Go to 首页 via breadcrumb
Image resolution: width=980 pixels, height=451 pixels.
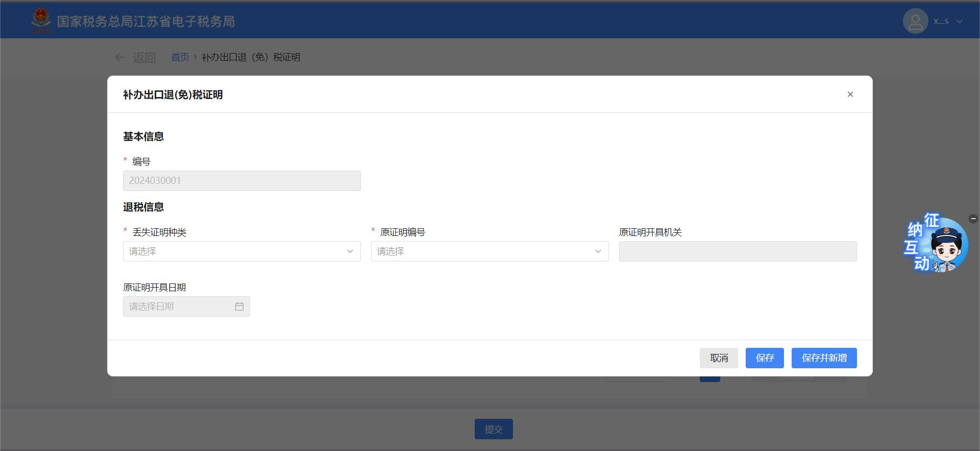[x=180, y=57]
